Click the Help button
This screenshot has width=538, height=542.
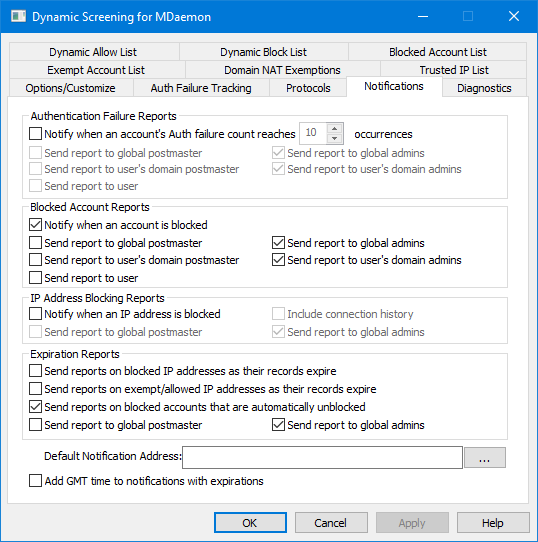click(x=493, y=523)
